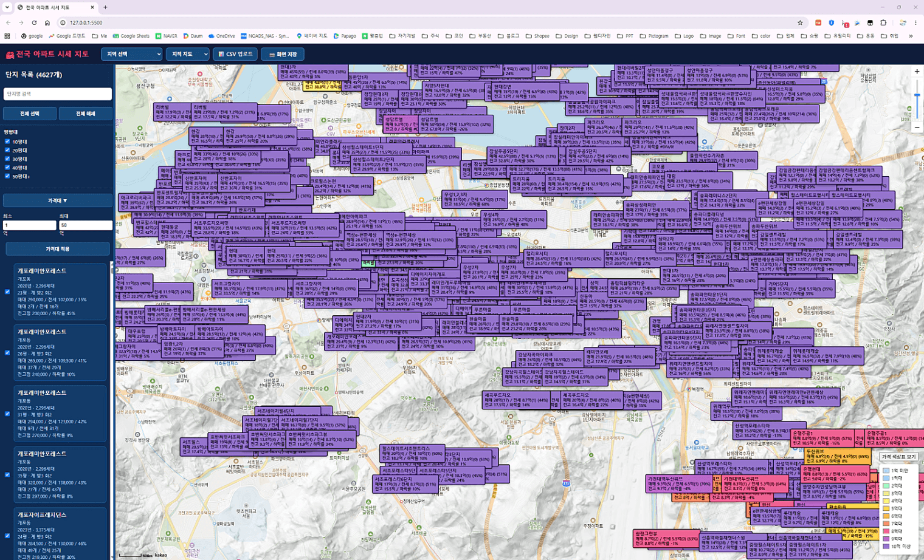Toggle checkbox for 개포래미안포레스트 23평 listing

point(7,292)
